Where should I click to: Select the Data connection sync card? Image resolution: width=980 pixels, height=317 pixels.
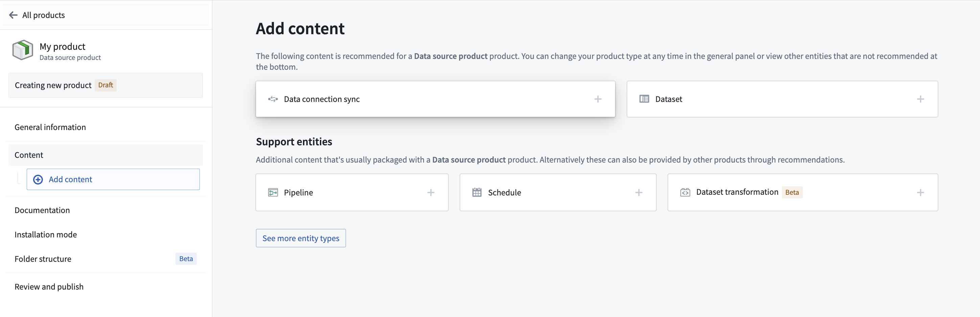click(x=435, y=99)
